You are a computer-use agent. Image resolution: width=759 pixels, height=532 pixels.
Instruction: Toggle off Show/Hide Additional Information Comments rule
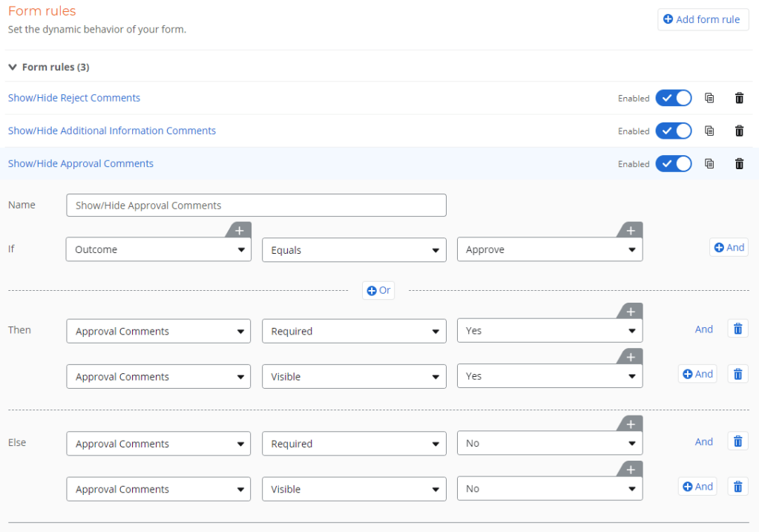[x=674, y=131]
